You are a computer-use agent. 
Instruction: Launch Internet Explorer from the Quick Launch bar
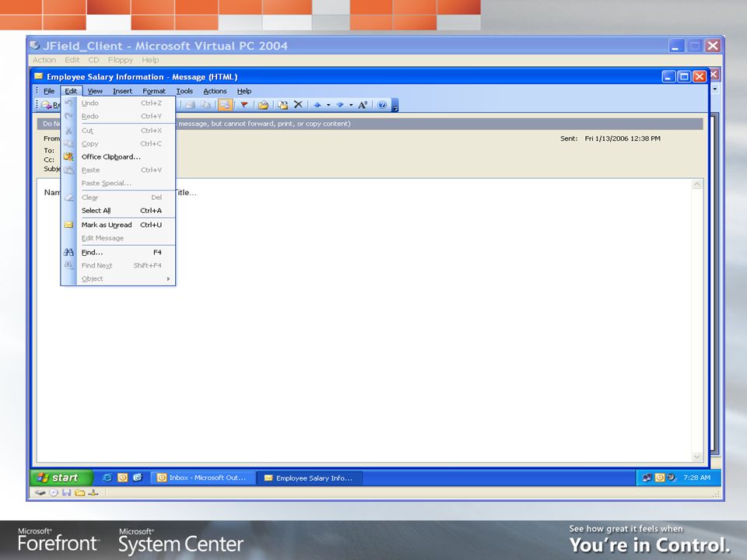[107, 477]
